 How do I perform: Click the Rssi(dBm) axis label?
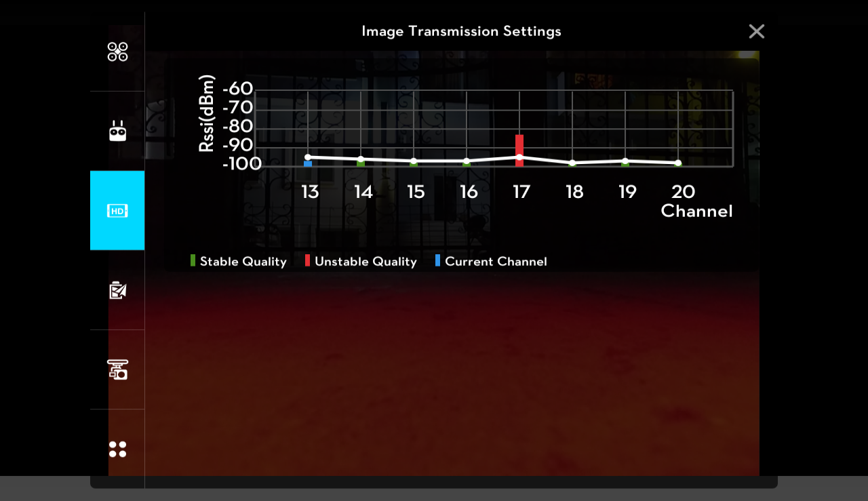206,113
